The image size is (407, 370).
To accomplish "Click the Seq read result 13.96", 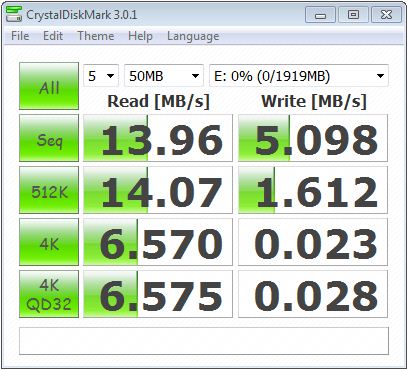I will [x=158, y=138].
